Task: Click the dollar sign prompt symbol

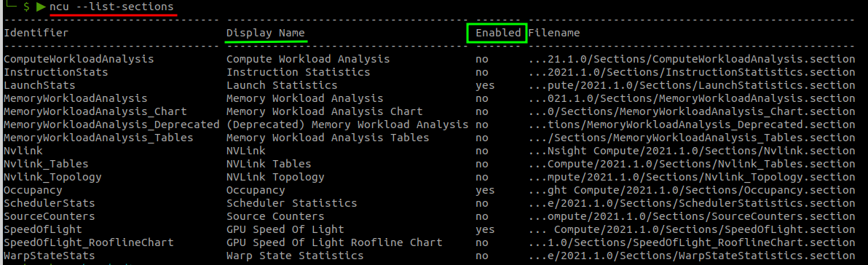Action: point(26,7)
